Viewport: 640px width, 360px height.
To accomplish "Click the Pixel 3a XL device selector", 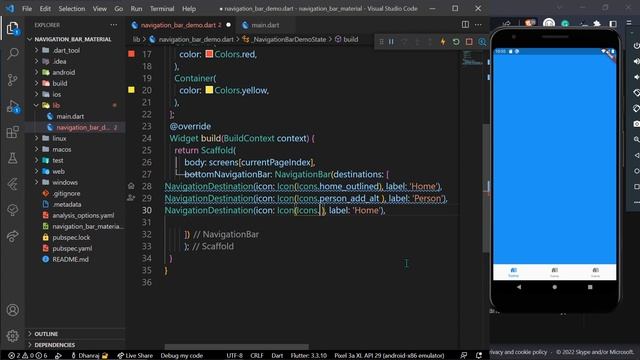I will (x=389, y=356).
